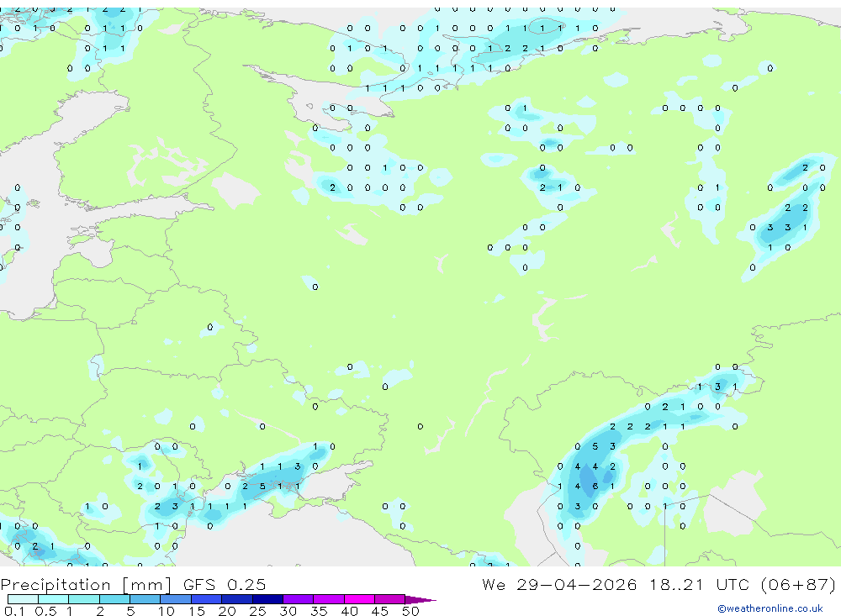Click the 45–50 mm legend color box

point(389,599)
